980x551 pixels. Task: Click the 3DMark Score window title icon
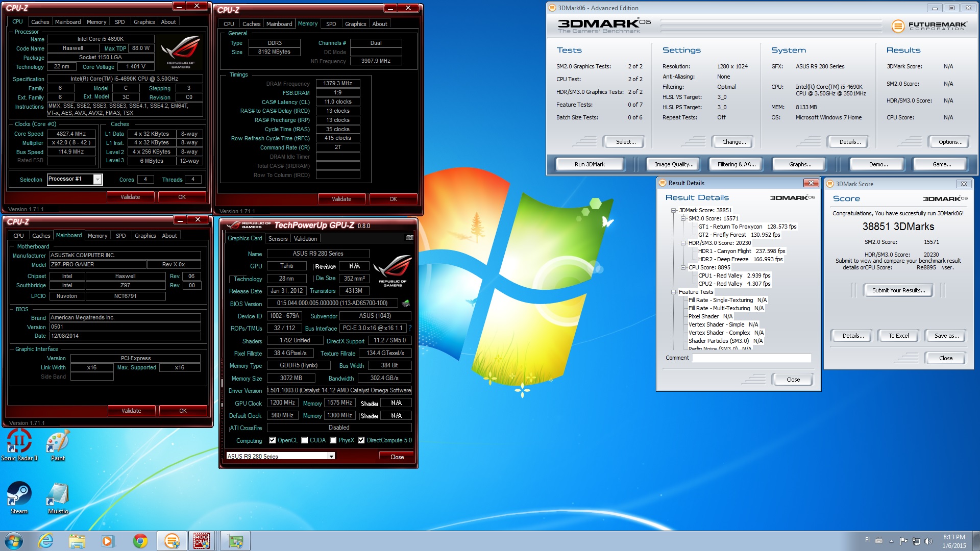pos(830,184)
